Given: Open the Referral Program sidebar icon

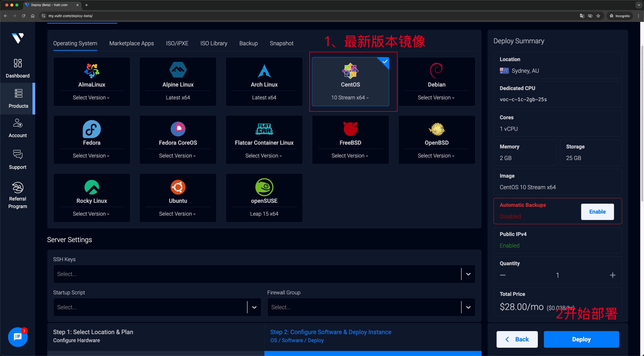Looking at the screenshot, I should (x=18, y=188).
